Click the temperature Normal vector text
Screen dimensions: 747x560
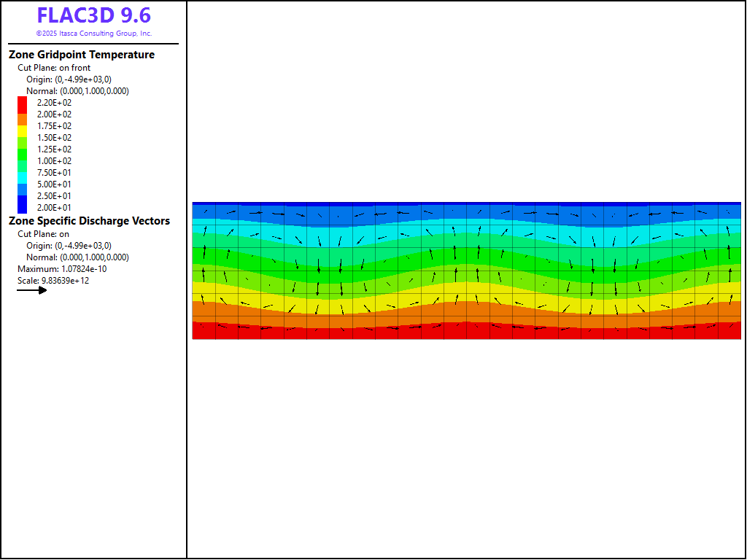77,91
